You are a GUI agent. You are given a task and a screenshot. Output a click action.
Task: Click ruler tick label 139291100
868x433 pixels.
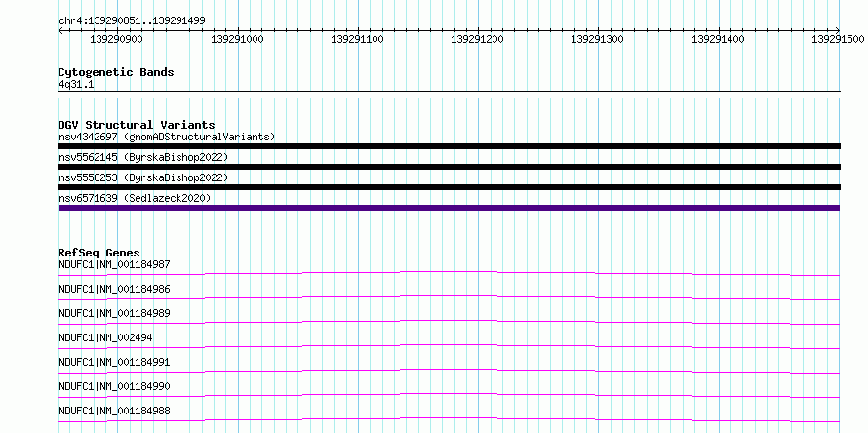coord(357,39)
